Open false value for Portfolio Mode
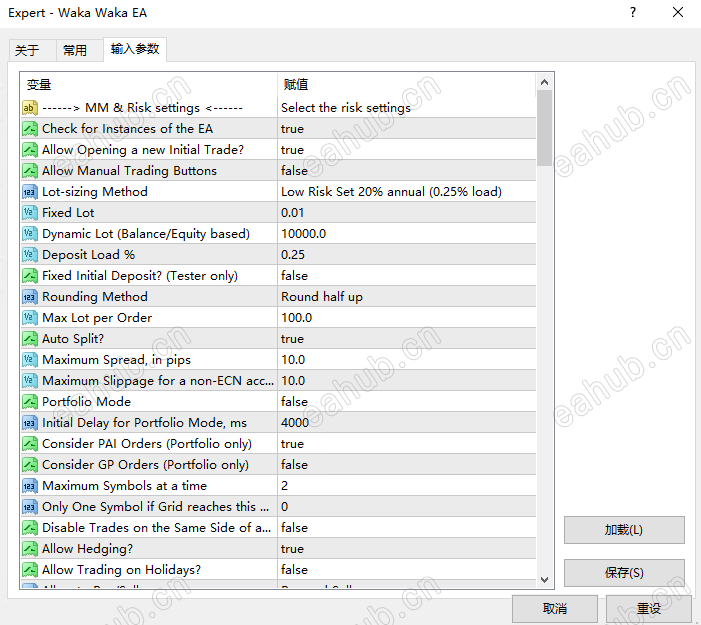This screenshot has height=625, width=701. pos(406,402)
